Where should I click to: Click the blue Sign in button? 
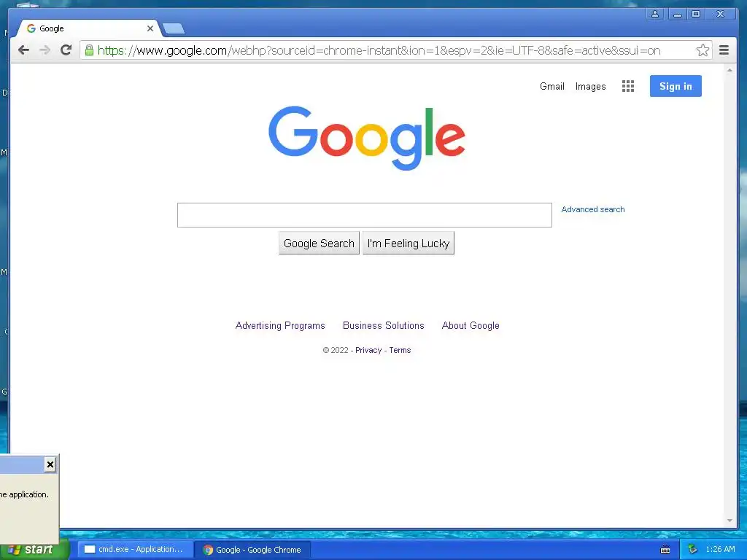click(x=676, y=86)
